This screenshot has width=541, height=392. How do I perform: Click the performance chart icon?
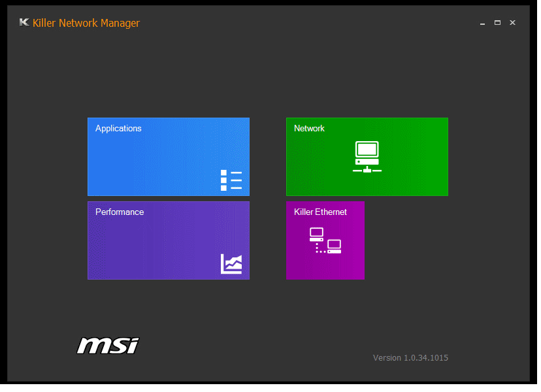tap(231, 264)
